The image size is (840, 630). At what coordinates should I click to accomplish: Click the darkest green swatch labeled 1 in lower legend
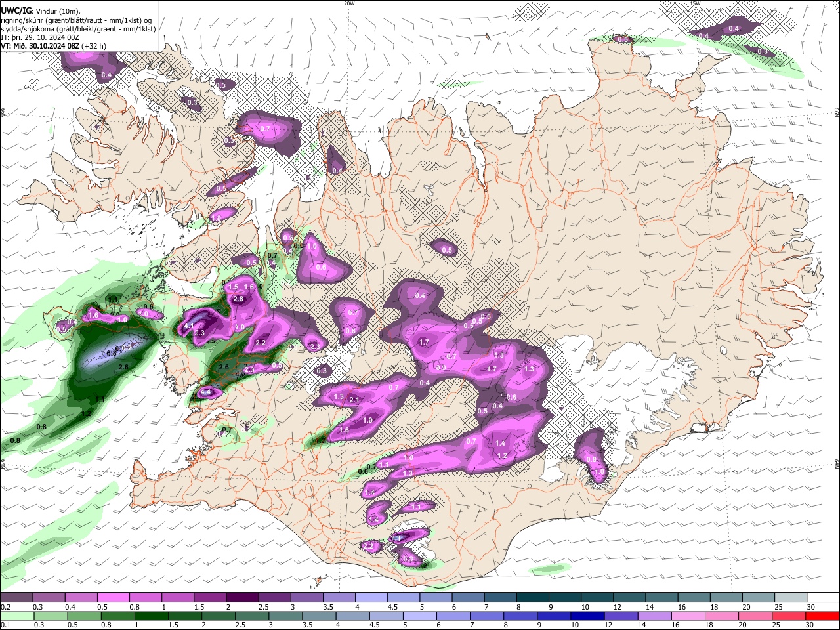pyautogui.click(x=152, y=616)
